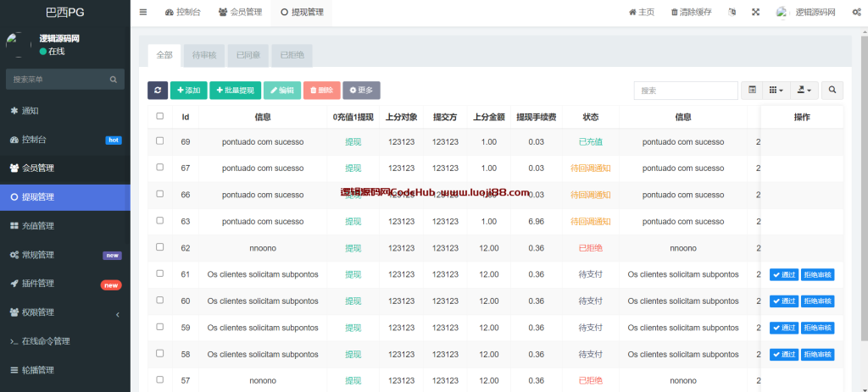Image resolution: width=868 pixels, height=392 pixels.
Task: Check the row with Id 60
Action: pos(160,301)
